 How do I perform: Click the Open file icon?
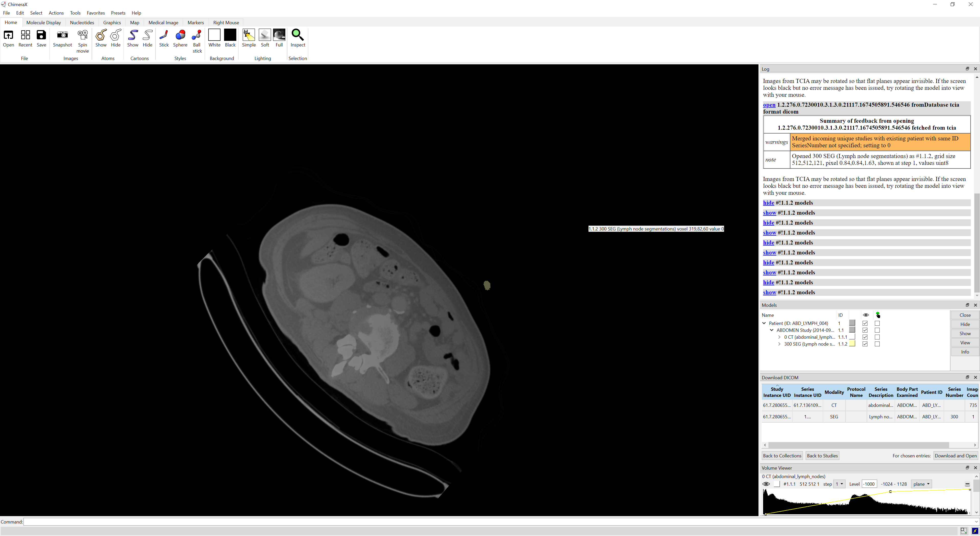(x=8, y=35)
